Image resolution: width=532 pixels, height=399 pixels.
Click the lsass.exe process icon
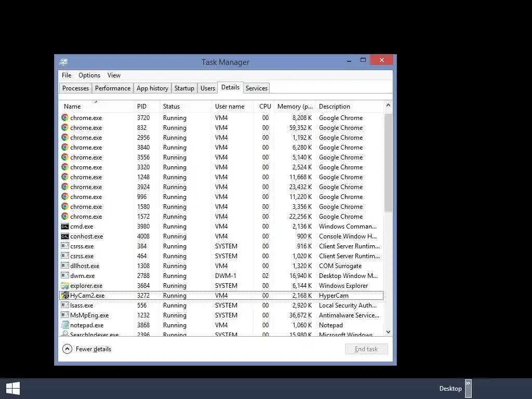pyautogui.click(x=65, y=305)
